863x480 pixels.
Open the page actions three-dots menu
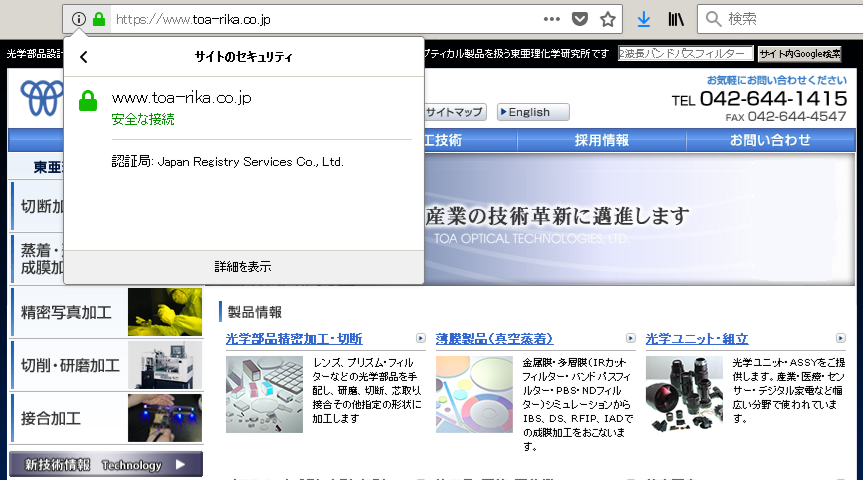[x=551, y=19]
